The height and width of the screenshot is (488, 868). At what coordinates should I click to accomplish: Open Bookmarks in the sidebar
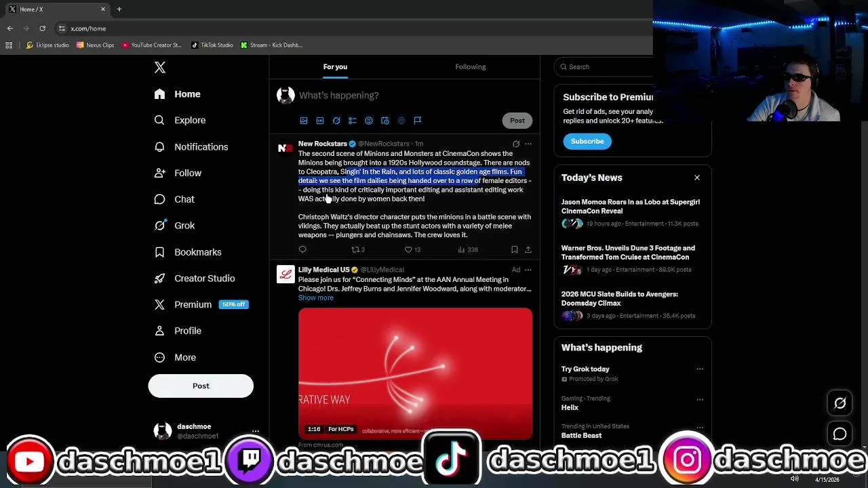point(188,252)
